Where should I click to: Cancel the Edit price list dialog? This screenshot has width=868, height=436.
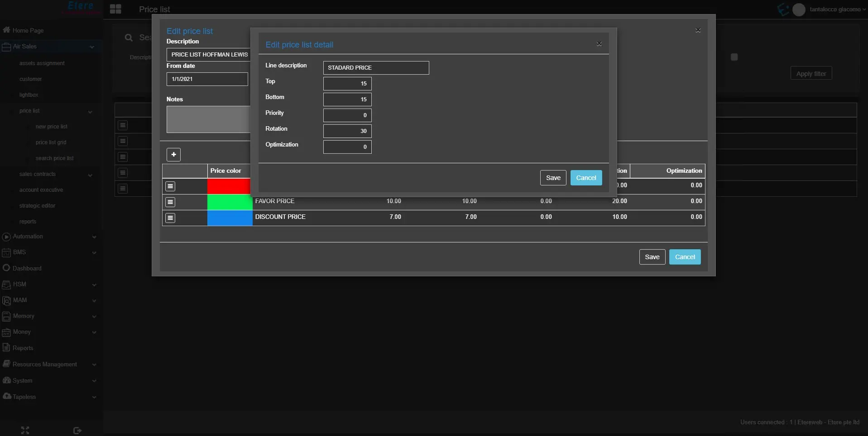(685, 257)
